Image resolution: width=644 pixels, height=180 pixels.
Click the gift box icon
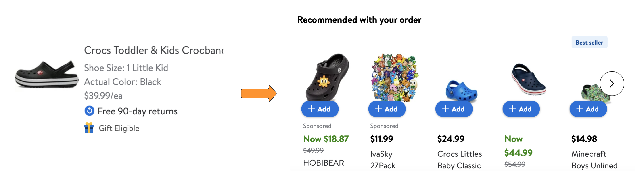[x=89, y=128]
